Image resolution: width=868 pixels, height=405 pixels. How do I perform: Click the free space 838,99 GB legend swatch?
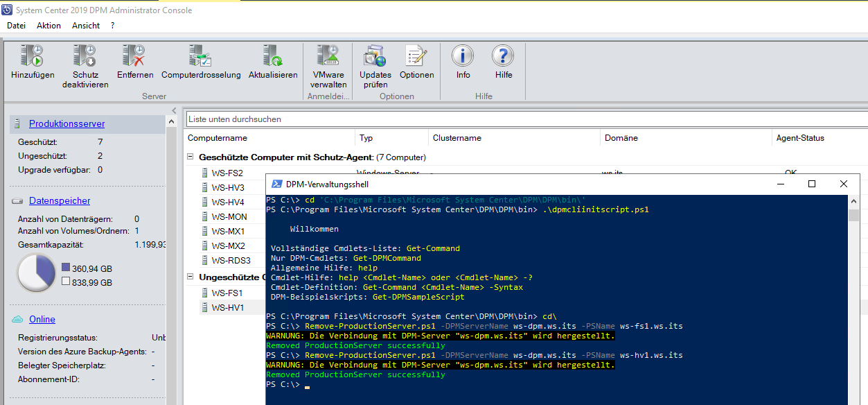coord(65,282)
